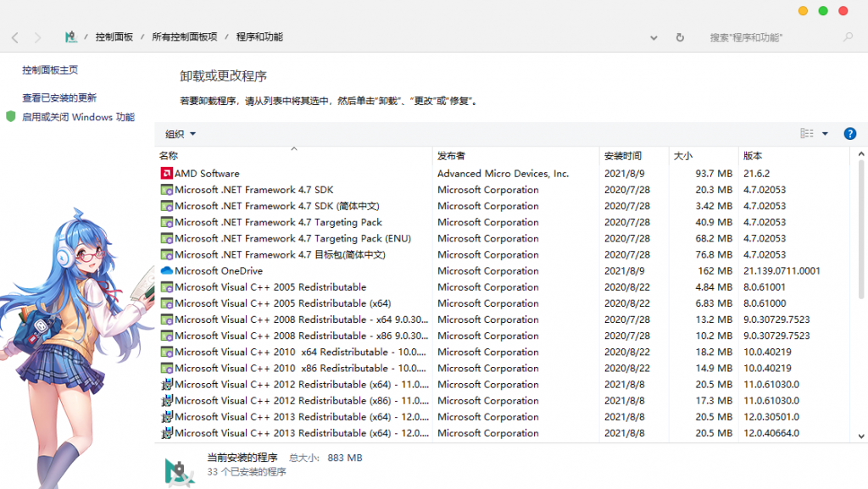Click the Microsoft OneDrive cloud icon
This screenshot has height=489, width=868.
point(167,270)
